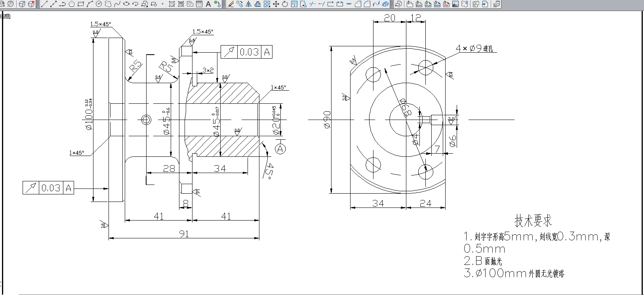Select the Spline curve tool
The width and height of the screenshot is (644, 295).
pos(117,4)
